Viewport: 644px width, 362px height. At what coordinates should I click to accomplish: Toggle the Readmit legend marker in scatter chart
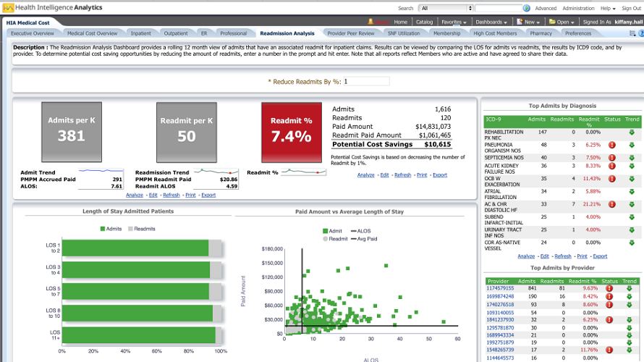pyautogui.click(x=335, y=239)
